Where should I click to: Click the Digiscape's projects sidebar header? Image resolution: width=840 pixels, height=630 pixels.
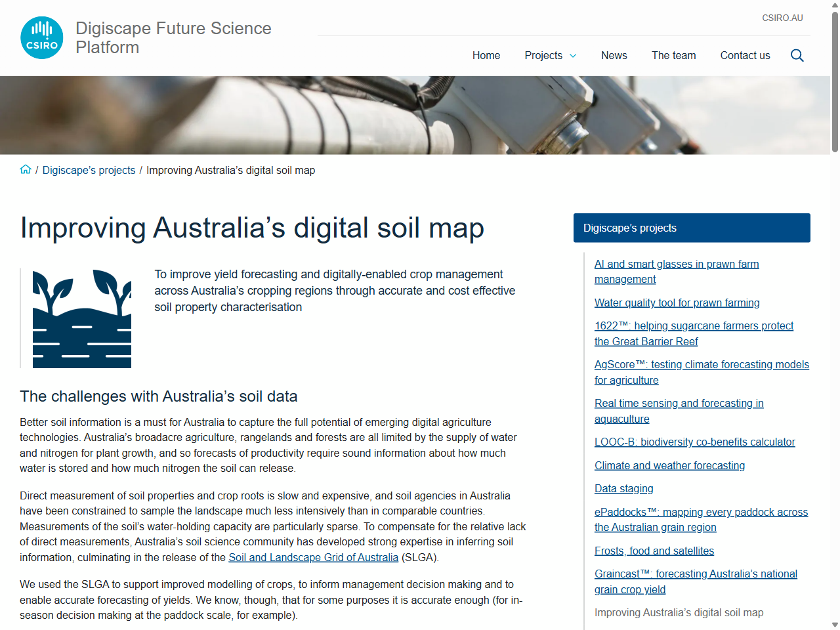coord(692,228)
